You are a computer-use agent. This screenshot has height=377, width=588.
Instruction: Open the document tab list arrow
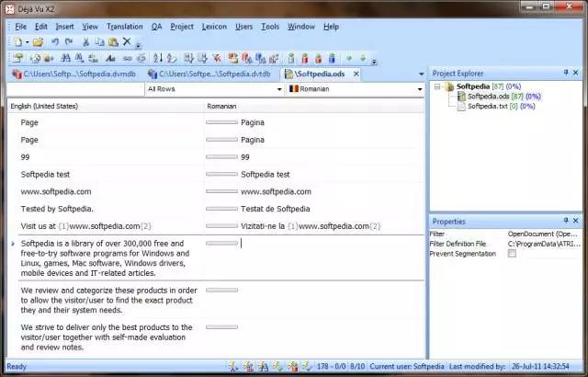pos(421,74)
